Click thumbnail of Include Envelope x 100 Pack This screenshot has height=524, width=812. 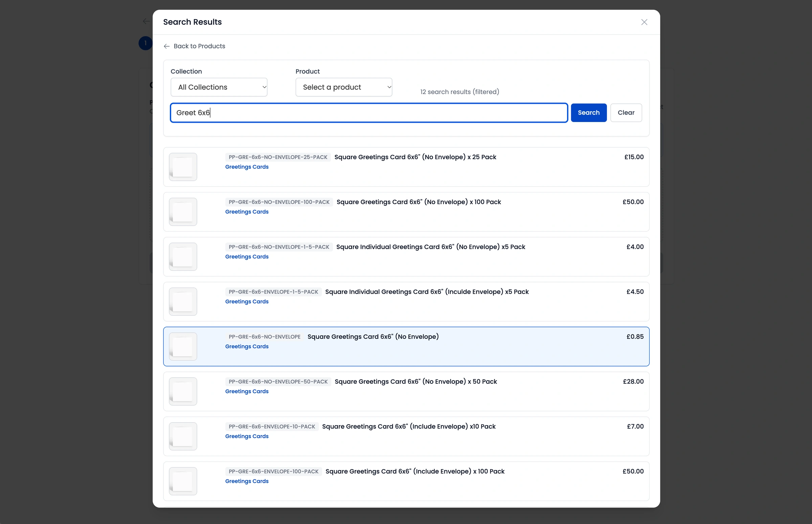pyautogui.click(x=183, y=481)
